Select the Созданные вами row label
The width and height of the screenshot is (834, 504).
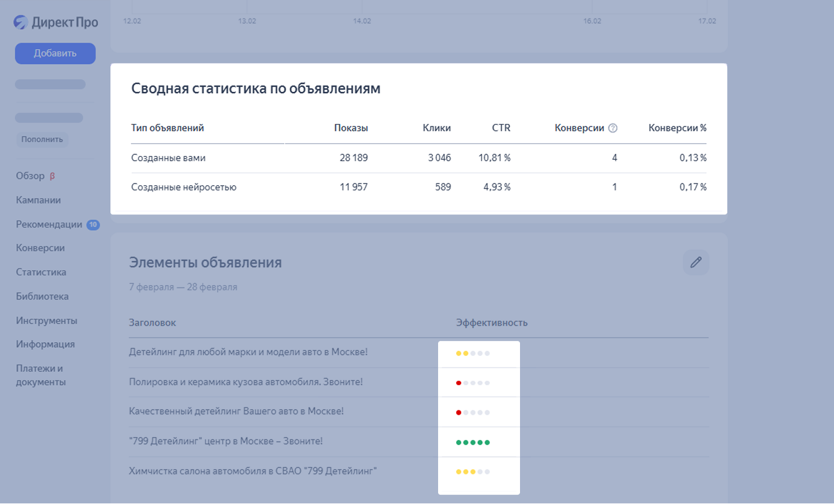168,158
